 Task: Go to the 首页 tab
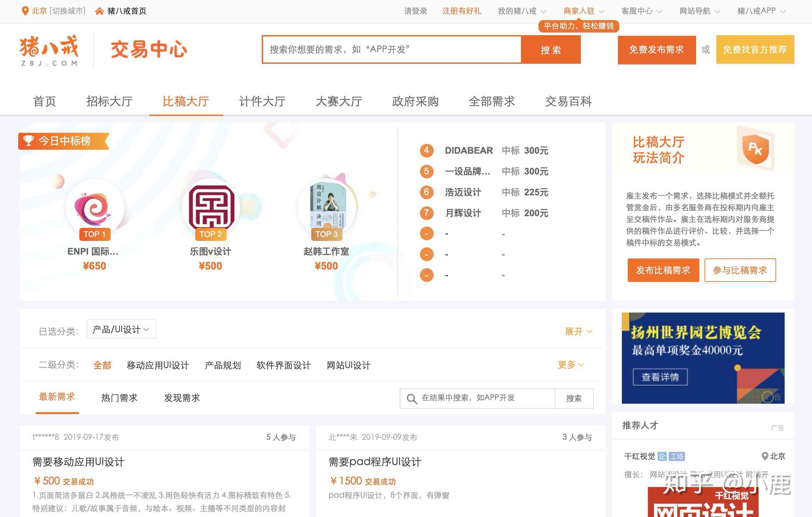tap(45, 101)
